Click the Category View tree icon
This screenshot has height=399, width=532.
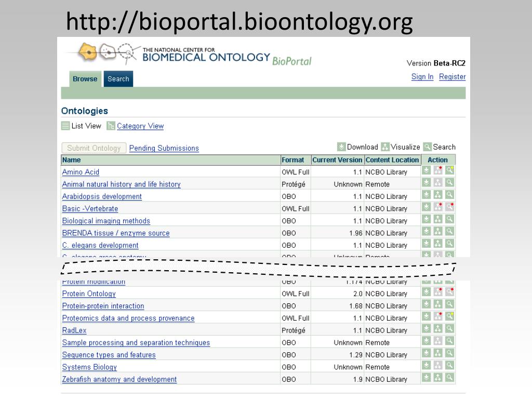tap(111, 126)
